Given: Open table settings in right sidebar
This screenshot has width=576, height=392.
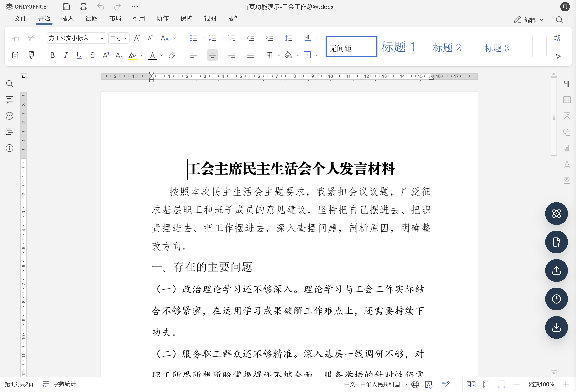Looking at the screenshot, I should click(x=567, y=100).
